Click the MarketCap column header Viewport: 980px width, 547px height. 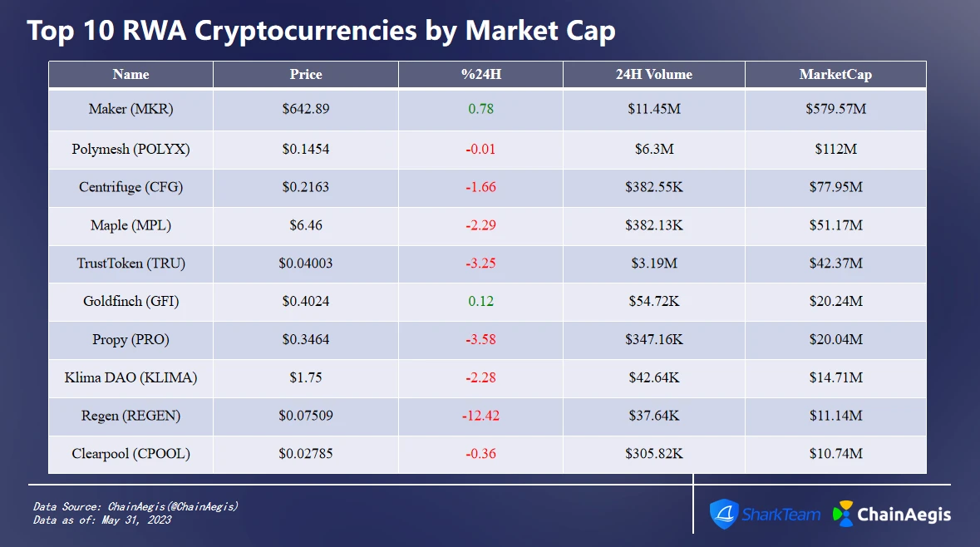point(835,74)
